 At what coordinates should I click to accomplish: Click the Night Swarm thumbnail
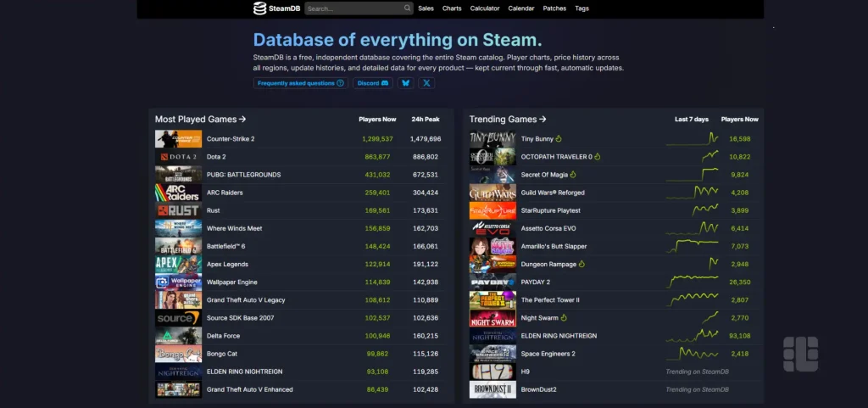click(x=492, y=318)
